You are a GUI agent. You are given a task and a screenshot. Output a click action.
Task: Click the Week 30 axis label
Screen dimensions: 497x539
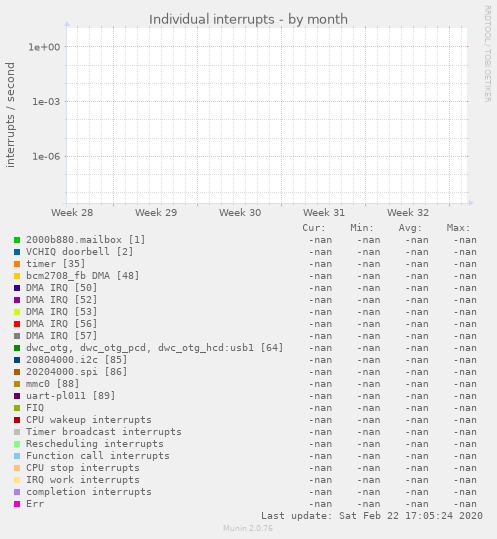coord(240,212)
